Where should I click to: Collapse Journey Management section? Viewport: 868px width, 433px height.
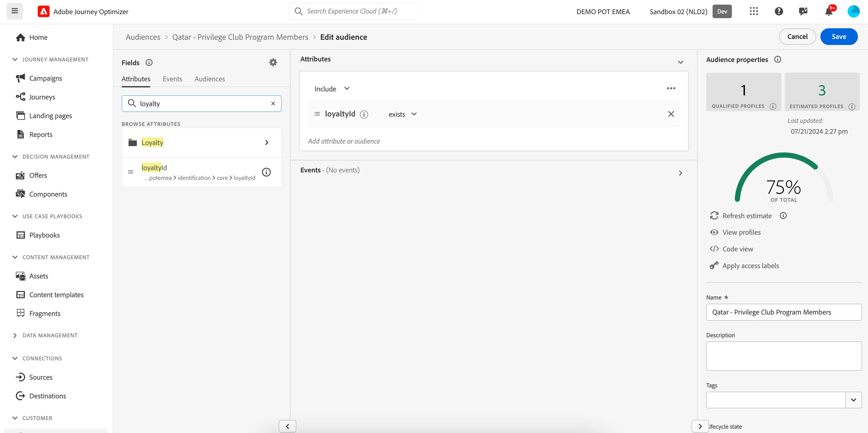coord(15,59)
